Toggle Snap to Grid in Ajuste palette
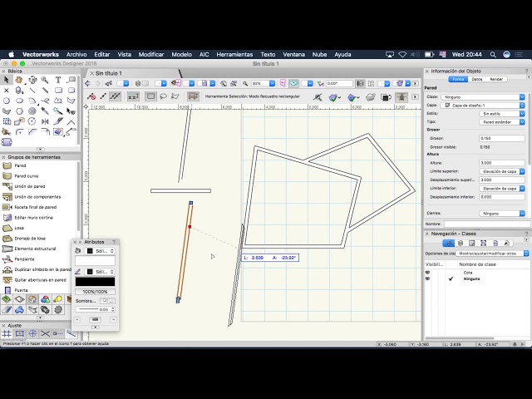The width and height of the screenshot is (532, 399). [x=7, y=333]
